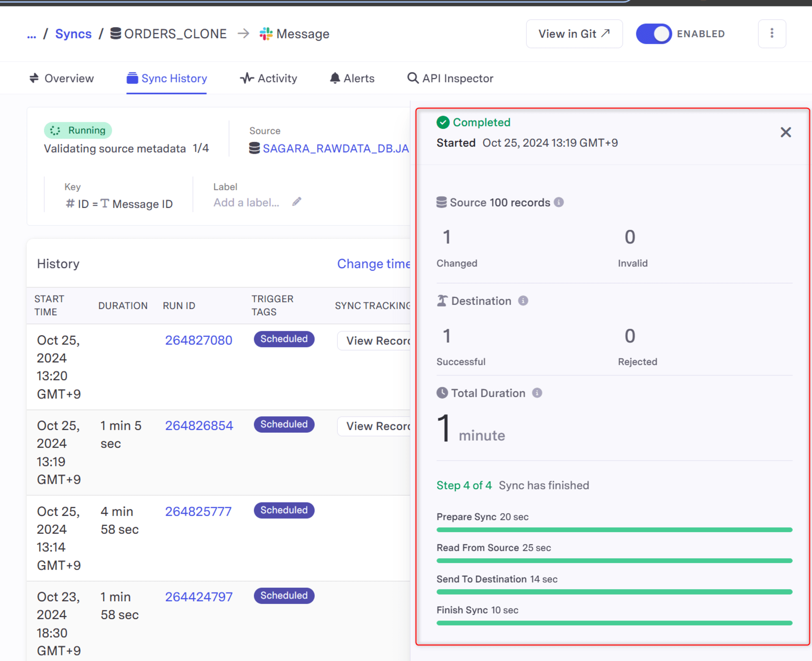Click the API Inspector magnifier icon
Image resolution: width=812 pixels, height=661 pixels.
(412, 78)
